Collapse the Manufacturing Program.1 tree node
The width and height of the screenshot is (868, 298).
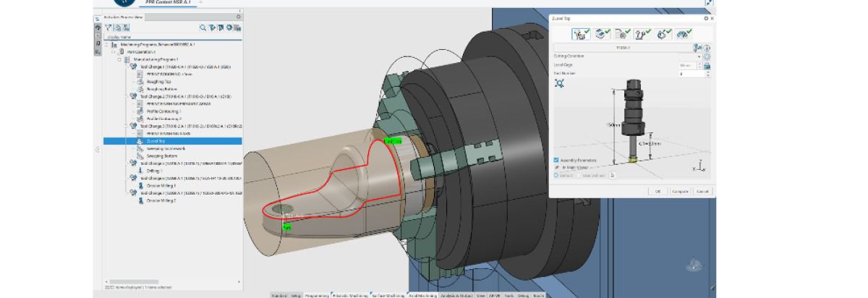point(120,59)
